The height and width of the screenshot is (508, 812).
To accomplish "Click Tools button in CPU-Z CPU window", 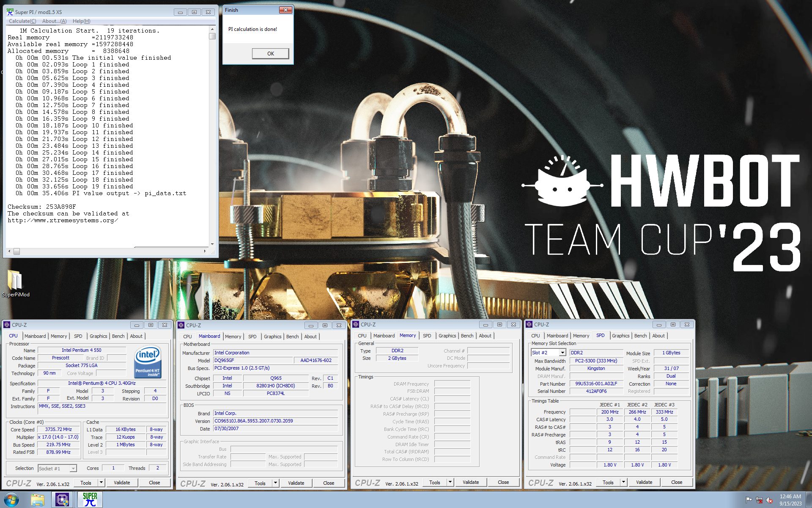I will point(86,483).
